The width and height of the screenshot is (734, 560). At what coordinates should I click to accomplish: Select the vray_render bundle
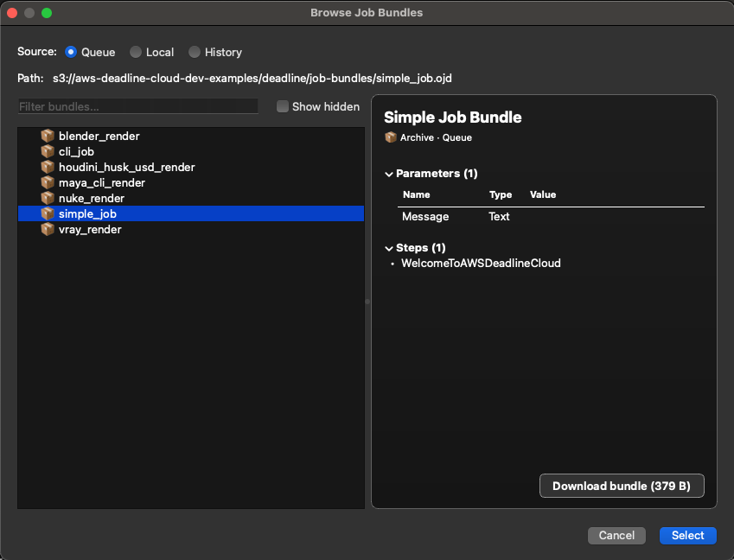click(x=191, y=229)
